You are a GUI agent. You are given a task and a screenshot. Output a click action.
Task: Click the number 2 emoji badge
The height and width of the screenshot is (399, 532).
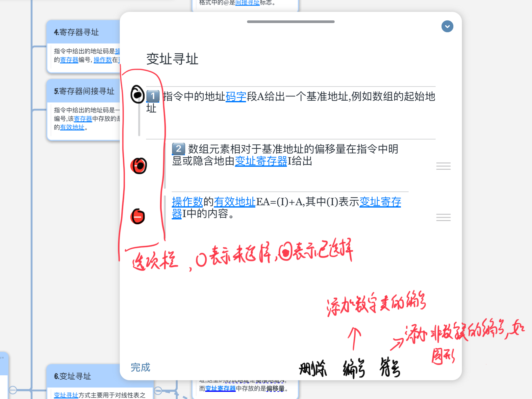click(x=178, y=149)
